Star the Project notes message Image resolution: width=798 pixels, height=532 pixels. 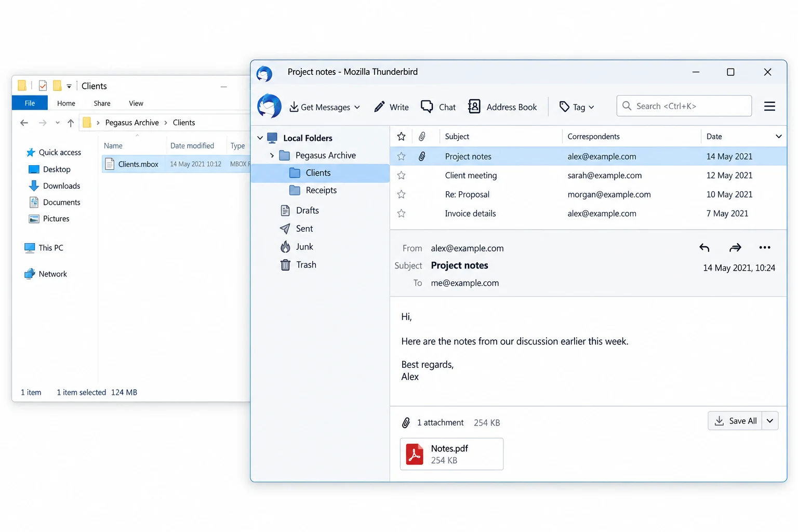pyautogui.click(x=401, y=156)
